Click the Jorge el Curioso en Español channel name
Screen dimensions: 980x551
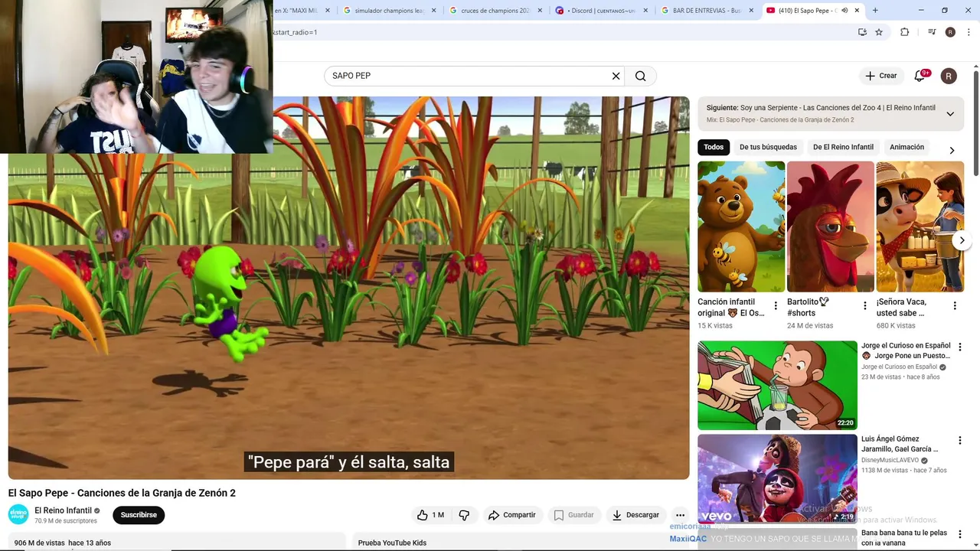tap(899, 367)
